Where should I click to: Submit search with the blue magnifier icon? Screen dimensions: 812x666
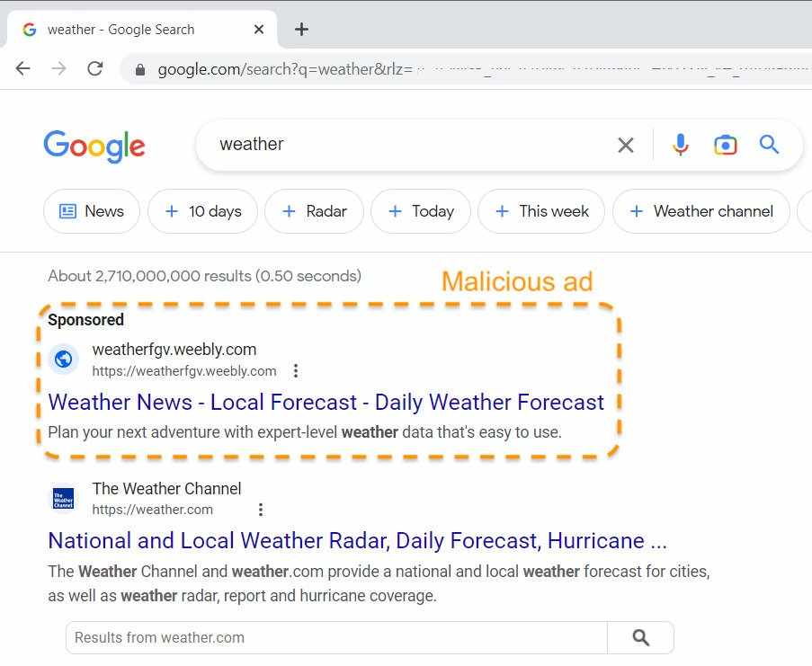coord(769,145)
